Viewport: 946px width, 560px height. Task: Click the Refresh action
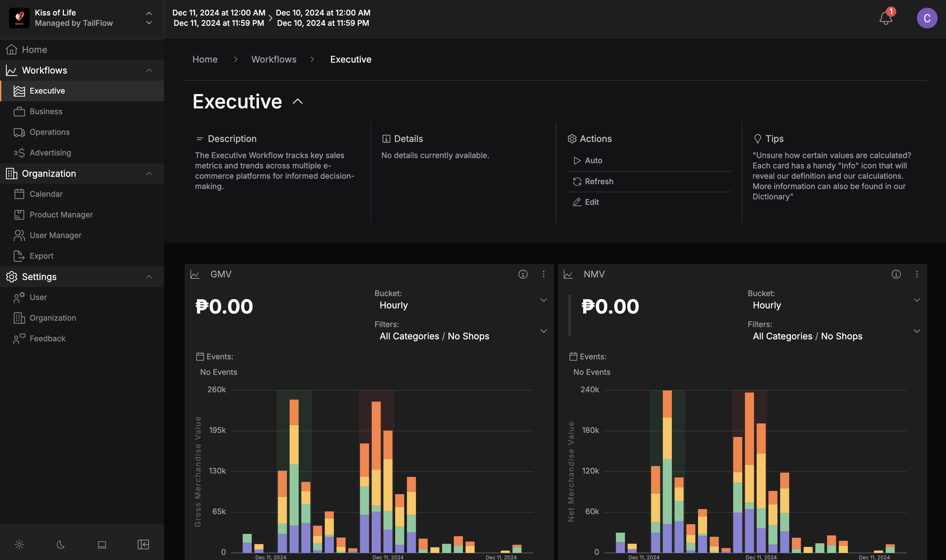(649, 181)
